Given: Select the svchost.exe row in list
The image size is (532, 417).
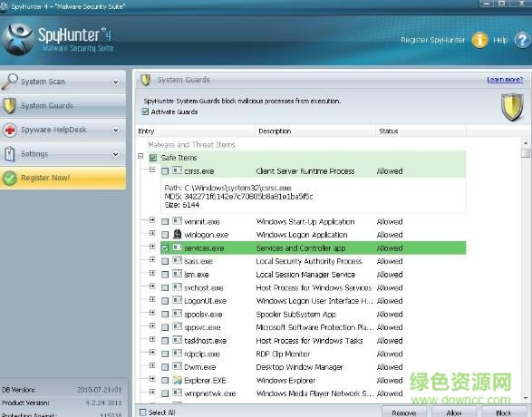Looking at the screenshot, I should 313,287.
